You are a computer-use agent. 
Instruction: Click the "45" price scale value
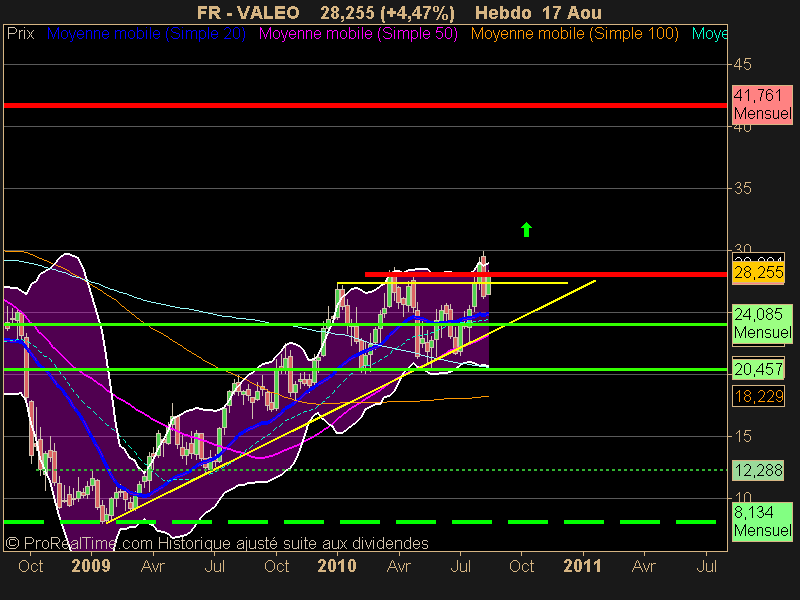(x=742, y=64)
